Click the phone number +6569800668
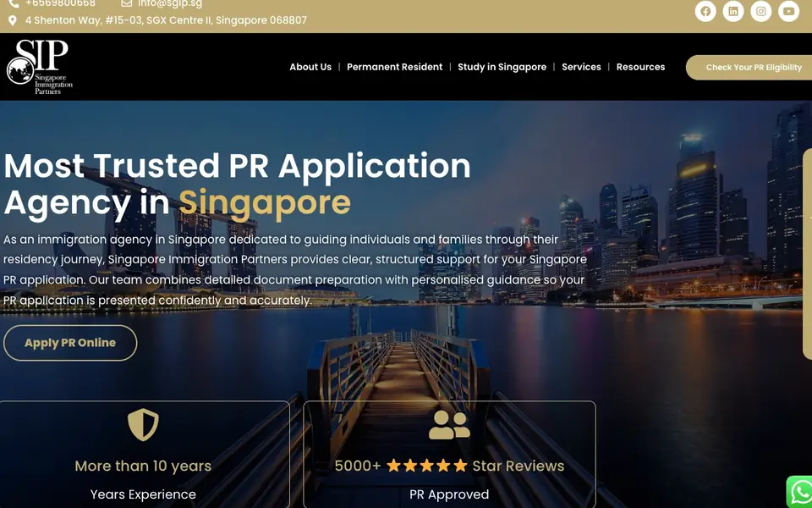The height and width of the screenshot is (508, 812). (60, 3)
